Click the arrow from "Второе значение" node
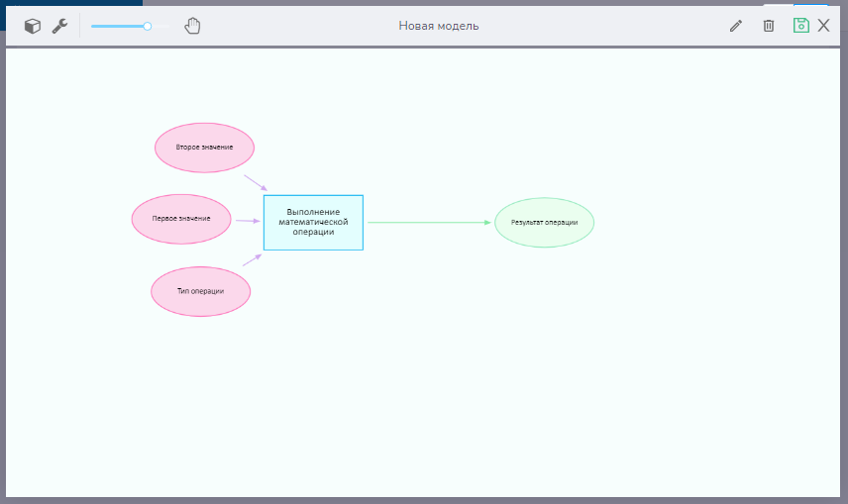 pos(256,182)
